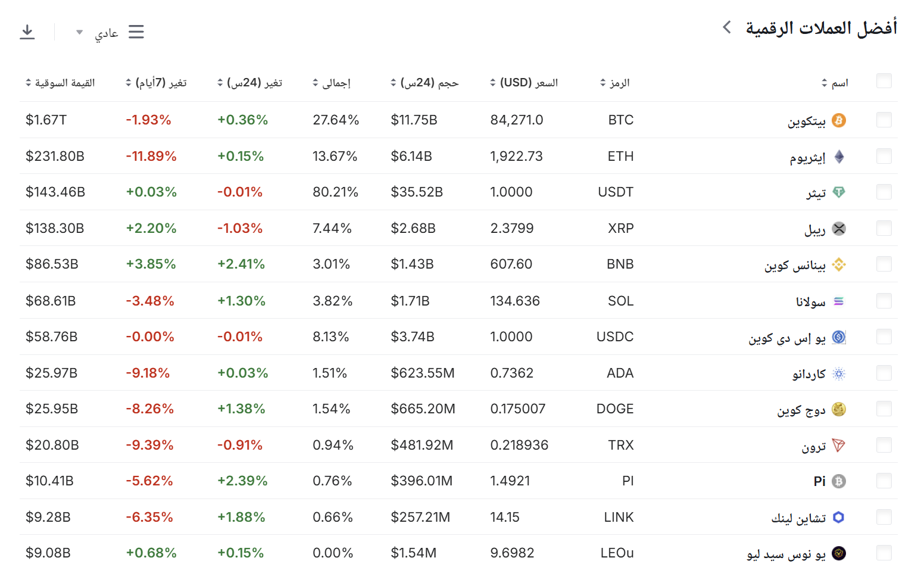This screenshot has width=924, height=567.
Task: Sort by الرمز column
Action: [614, 83]
